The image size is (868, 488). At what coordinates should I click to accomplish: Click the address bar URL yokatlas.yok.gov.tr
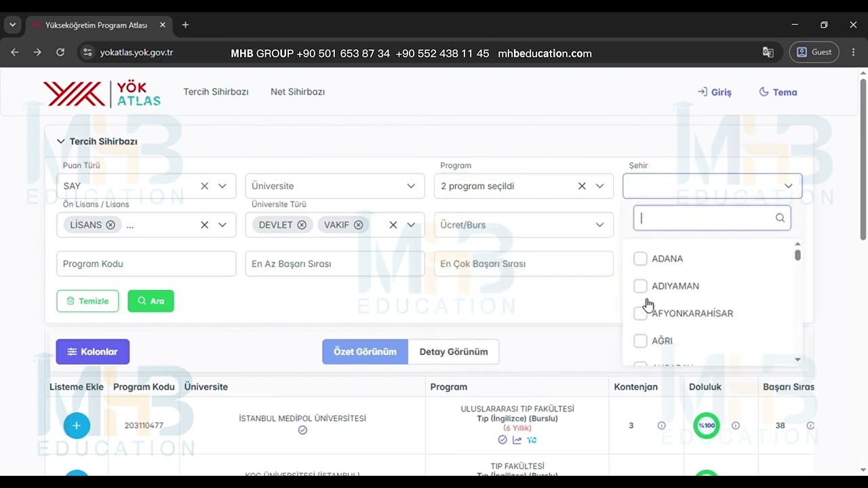pyautogui.click(x=136, y=52)
